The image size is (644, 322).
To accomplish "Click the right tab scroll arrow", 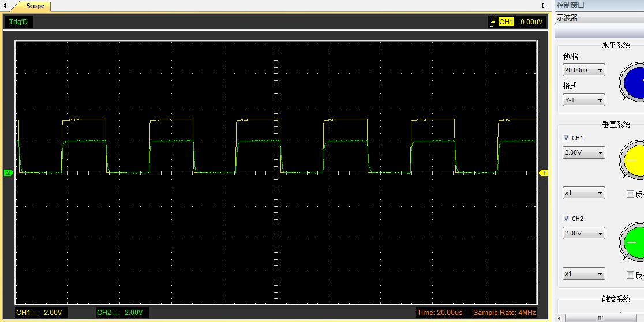I will tap(544, 6).
